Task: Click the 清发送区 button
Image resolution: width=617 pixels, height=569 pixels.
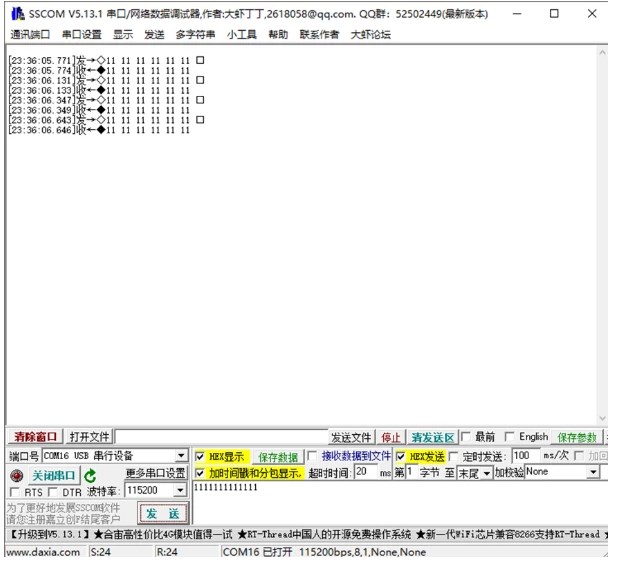Action: (x=433, y=437)
